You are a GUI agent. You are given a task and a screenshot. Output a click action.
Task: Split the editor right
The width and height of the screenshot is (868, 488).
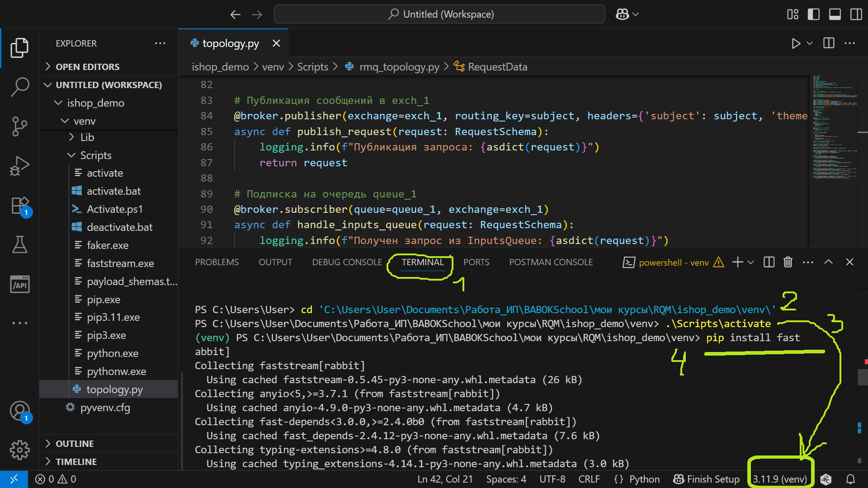(x=829, y=43)
